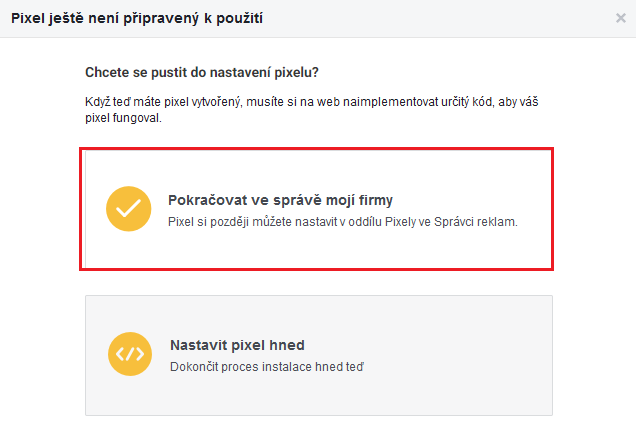Click the question "Chcete se pustit do nastavení pixelu?"
The height and width of the screenshot is (444, 636).
coord(206,73)
